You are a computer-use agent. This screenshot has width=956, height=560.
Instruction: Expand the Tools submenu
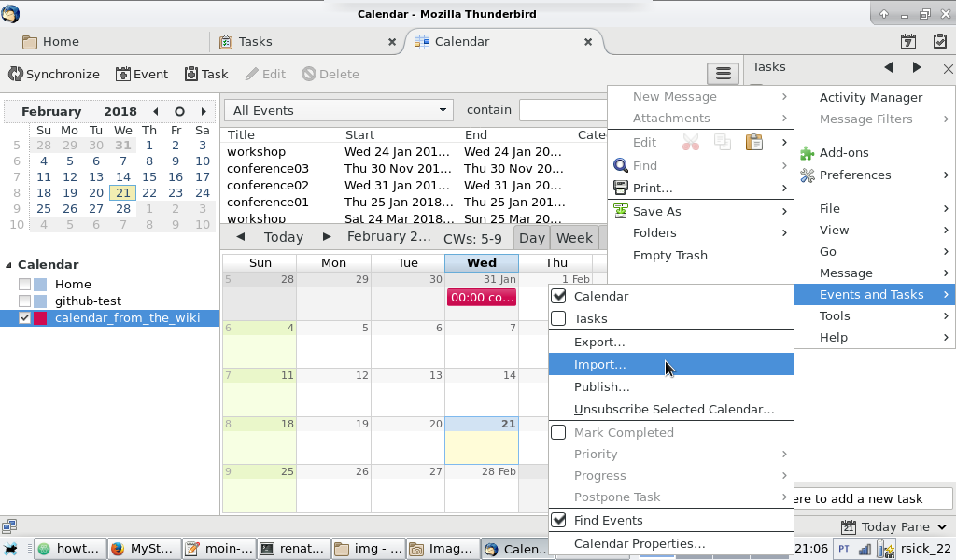(x=874, y=315)
